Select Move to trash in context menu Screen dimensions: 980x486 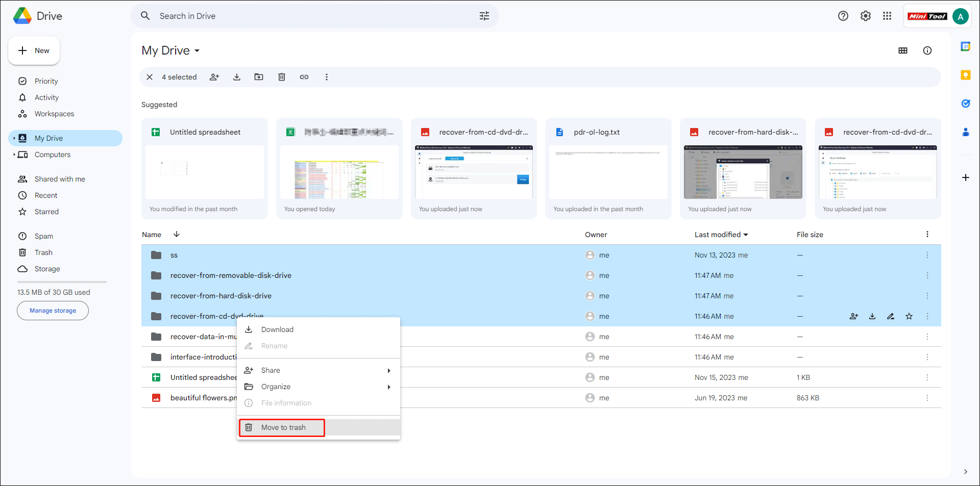(283, 427)
